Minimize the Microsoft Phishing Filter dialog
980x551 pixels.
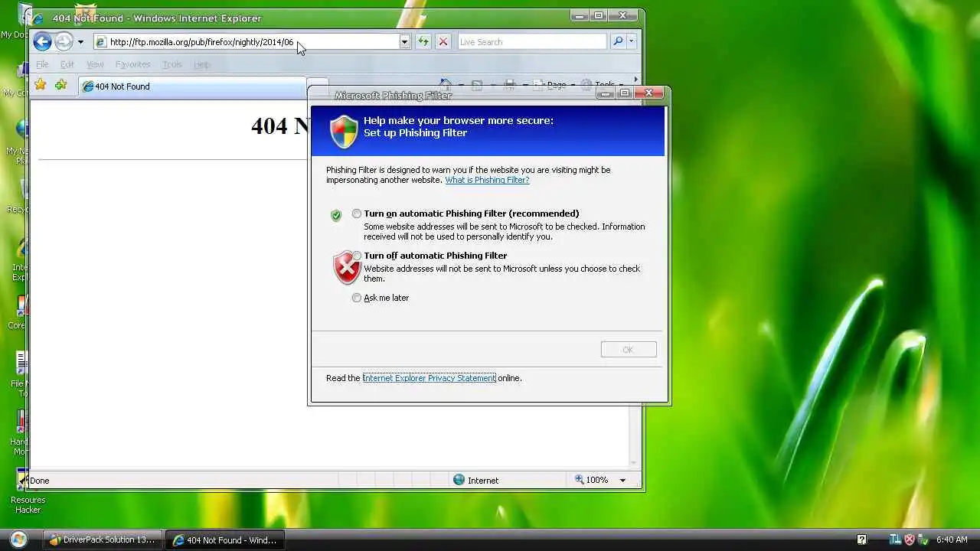(x=605, y=93)
